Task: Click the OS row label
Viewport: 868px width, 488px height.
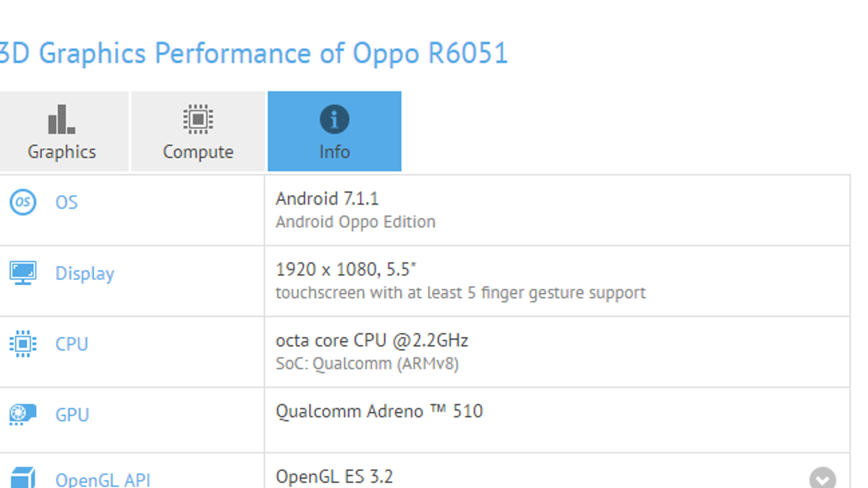Action: [67, 202]
